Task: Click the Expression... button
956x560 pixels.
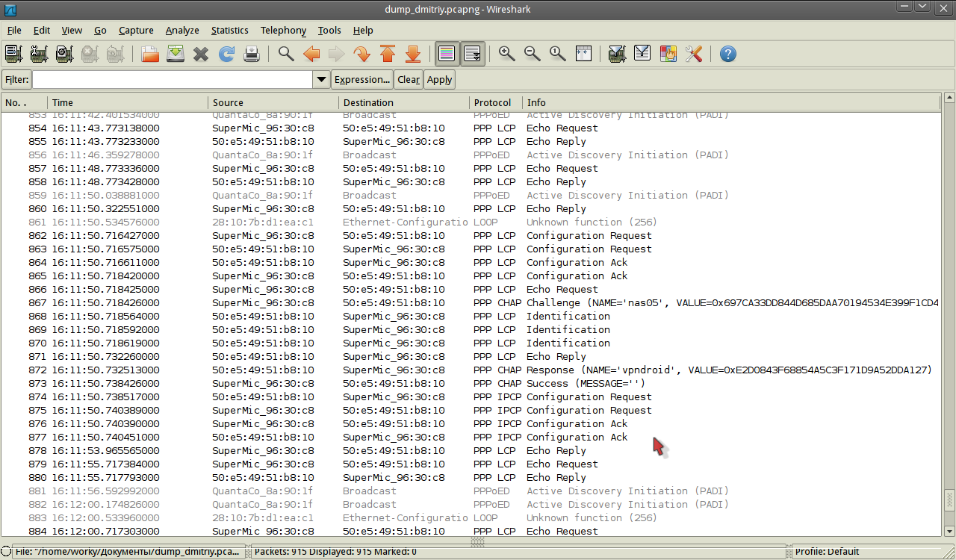Action: [362, 79]
